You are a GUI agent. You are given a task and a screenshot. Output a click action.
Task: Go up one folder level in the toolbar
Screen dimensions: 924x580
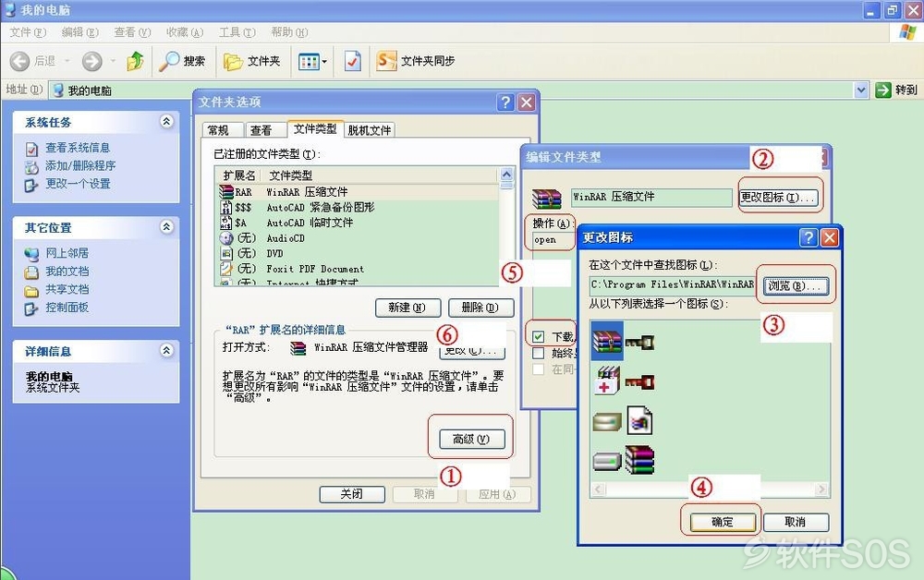[135, 61]
